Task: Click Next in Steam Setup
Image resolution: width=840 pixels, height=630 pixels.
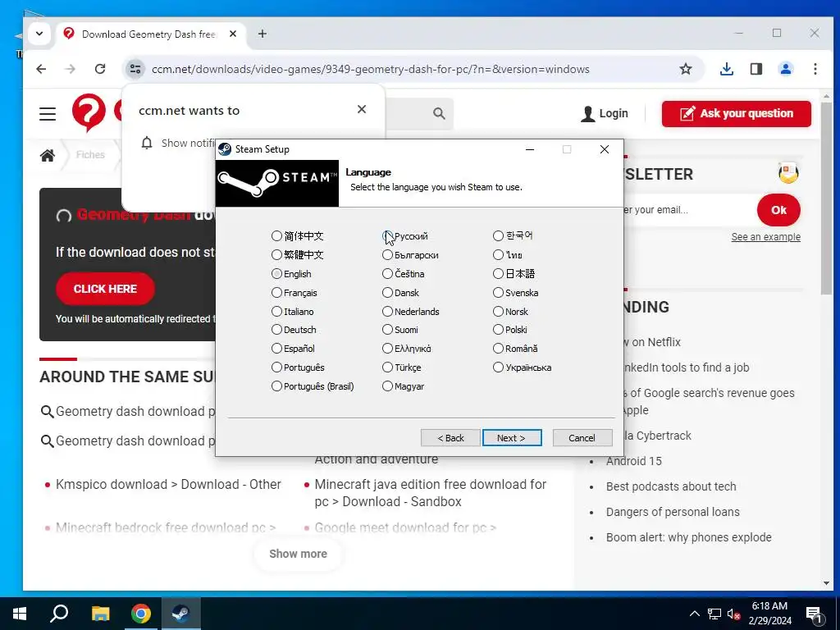Action: point(512,438)
